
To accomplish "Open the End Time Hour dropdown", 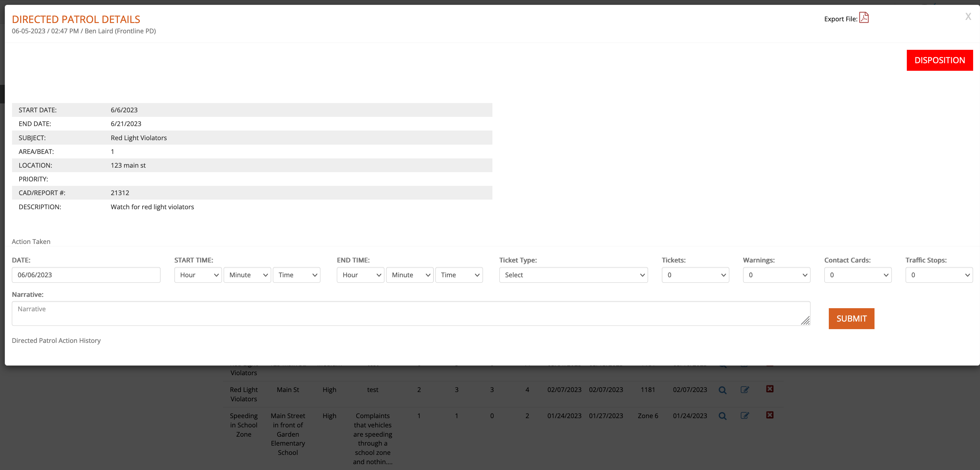I will coord(360,275).
